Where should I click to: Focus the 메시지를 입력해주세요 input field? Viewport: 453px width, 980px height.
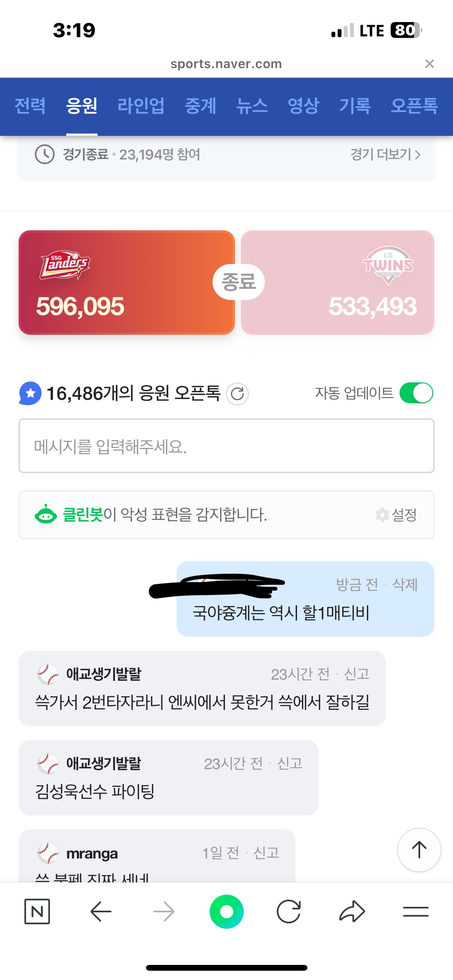226,446
